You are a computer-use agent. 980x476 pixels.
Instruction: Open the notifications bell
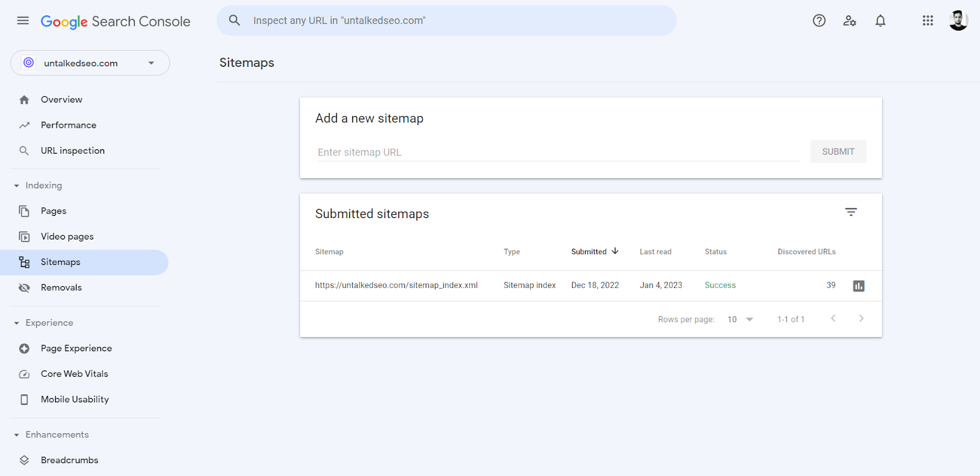point(880,21)
